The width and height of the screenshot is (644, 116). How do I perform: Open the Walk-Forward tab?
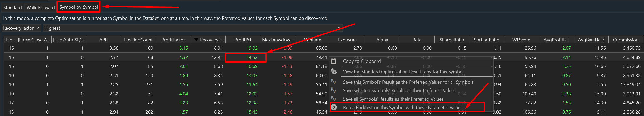click(41, 7)
